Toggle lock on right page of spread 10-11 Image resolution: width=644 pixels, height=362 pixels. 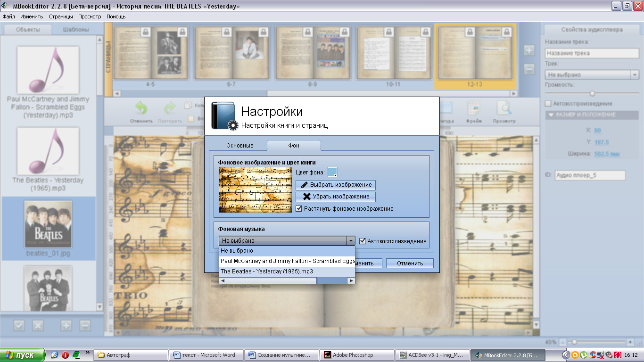coord(425,32)
